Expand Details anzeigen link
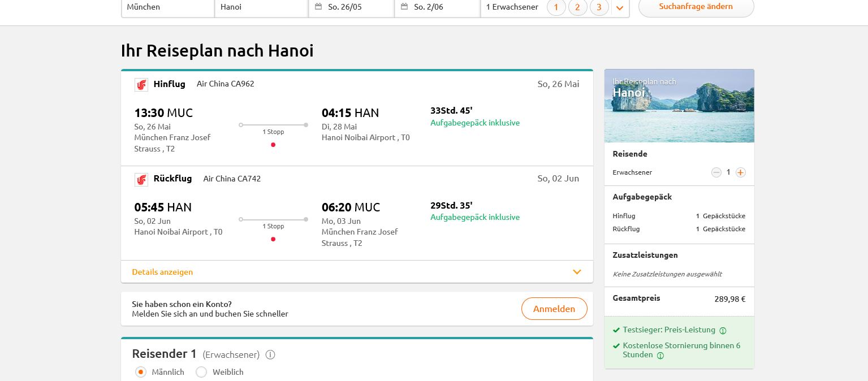 pos(162,272)
